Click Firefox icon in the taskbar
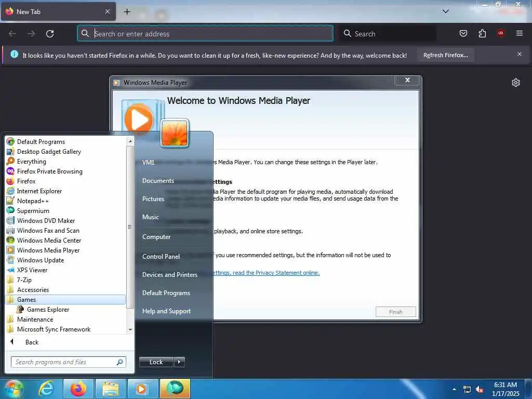The height and width of the screenshot is (399, 532). point(78,389)
